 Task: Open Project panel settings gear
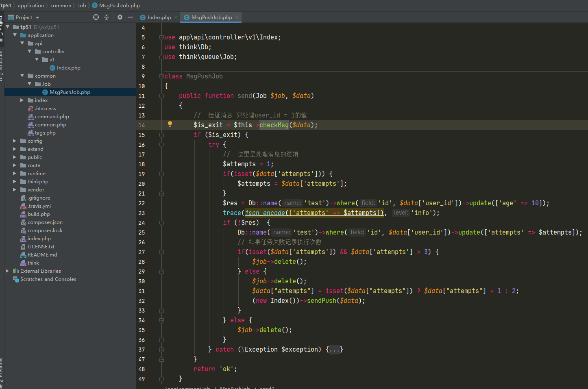click(x=120, y=17)
